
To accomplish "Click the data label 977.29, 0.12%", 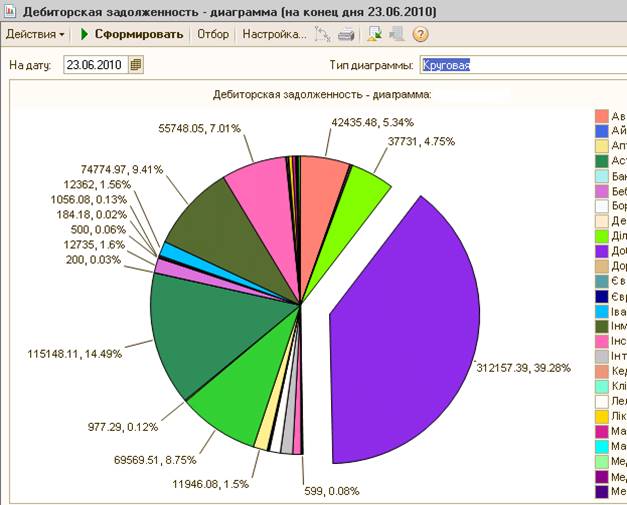I will (x=123, y=427).
